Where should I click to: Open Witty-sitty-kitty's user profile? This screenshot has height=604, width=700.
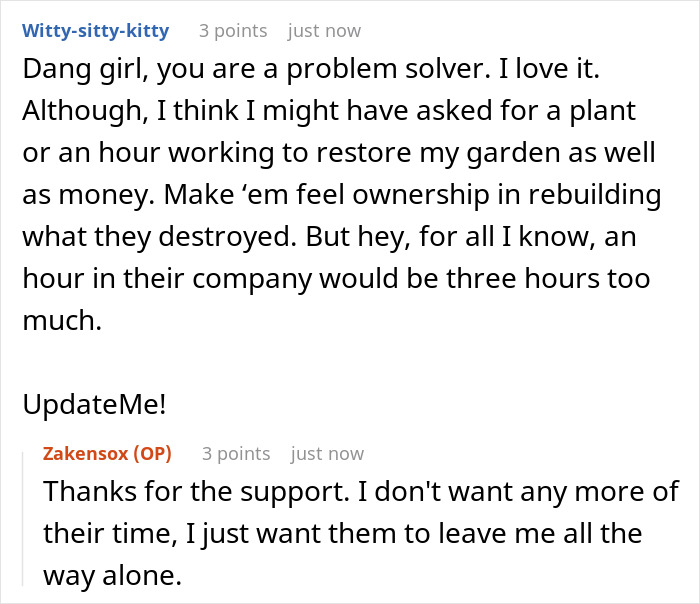point(95,31)
